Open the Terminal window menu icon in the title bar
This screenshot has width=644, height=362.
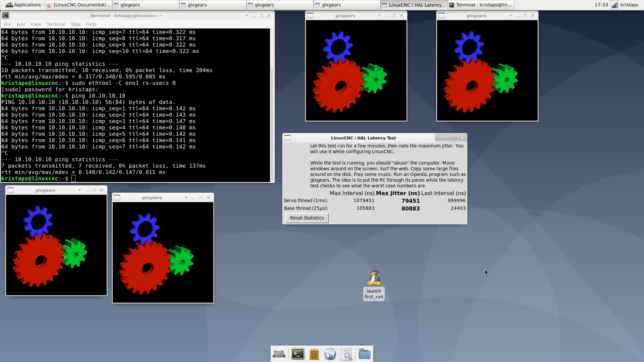click(5, 15)
